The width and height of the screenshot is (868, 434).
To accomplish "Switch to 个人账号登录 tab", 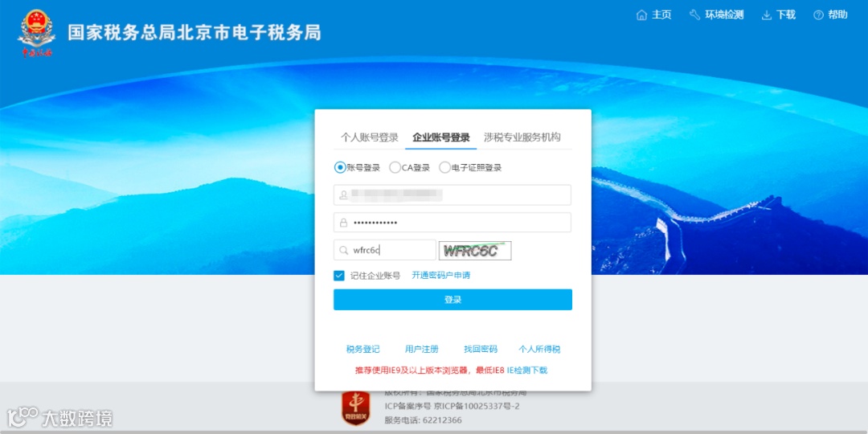I will pyautogui.click(x=369, y=138).
